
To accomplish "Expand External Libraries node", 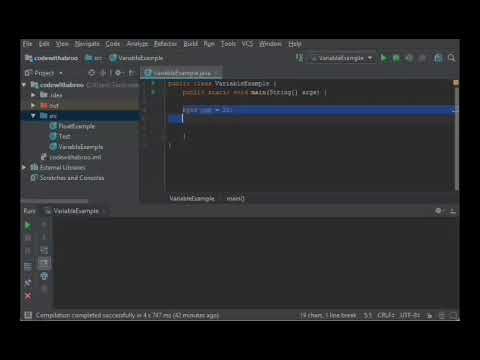I will coord(24,168).
